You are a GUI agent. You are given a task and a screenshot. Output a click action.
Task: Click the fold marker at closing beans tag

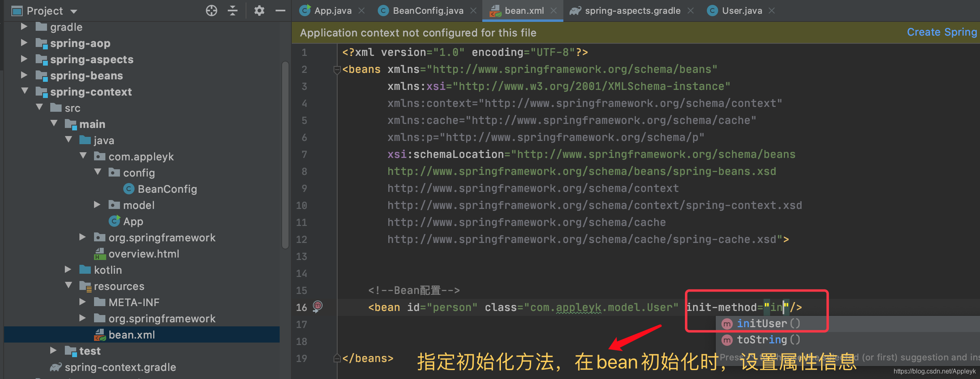click(336, 358)
